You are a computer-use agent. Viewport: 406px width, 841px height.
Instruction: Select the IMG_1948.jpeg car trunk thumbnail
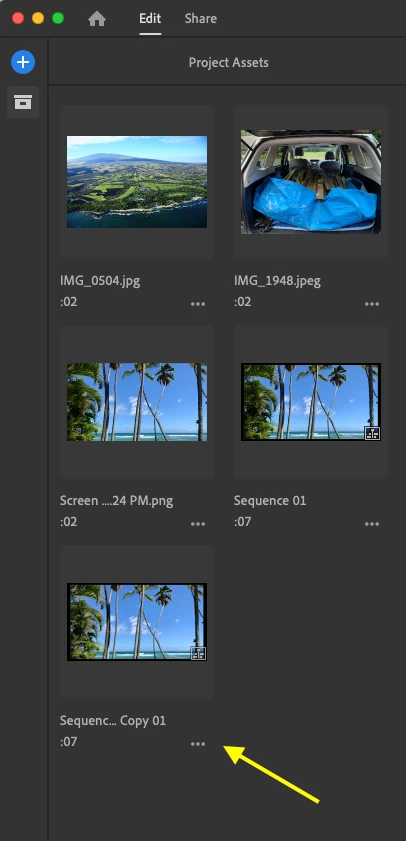(311, 182)
